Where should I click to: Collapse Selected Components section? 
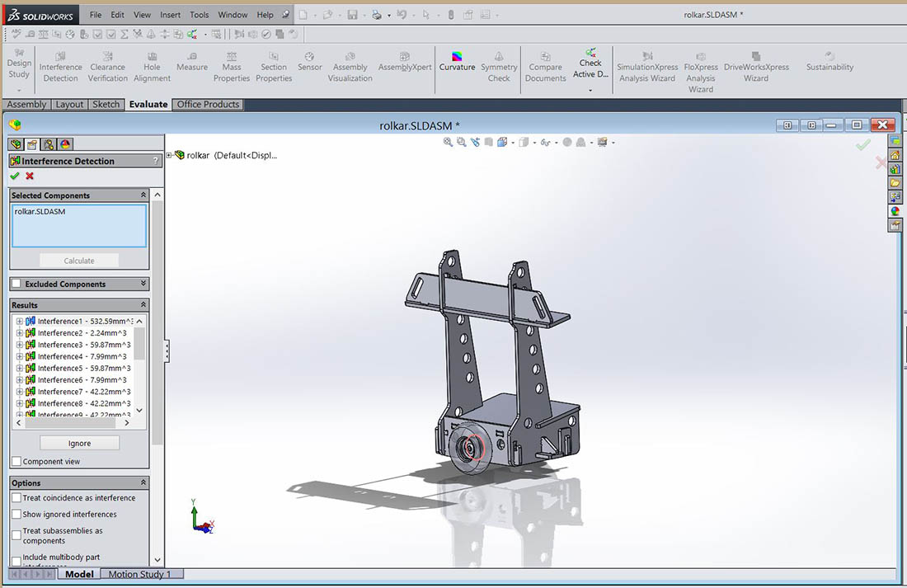pyautogui.click(x=143, y=195)
